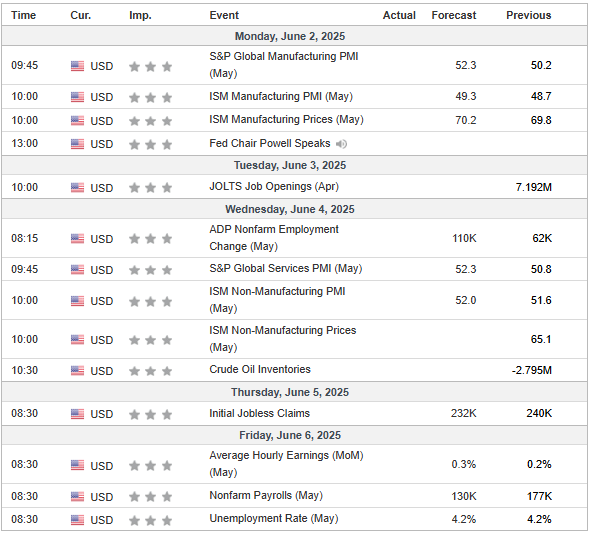Click the 08:15 time cell
The width and height of the screenshot is (592, 535).
(x=25, y=239)
